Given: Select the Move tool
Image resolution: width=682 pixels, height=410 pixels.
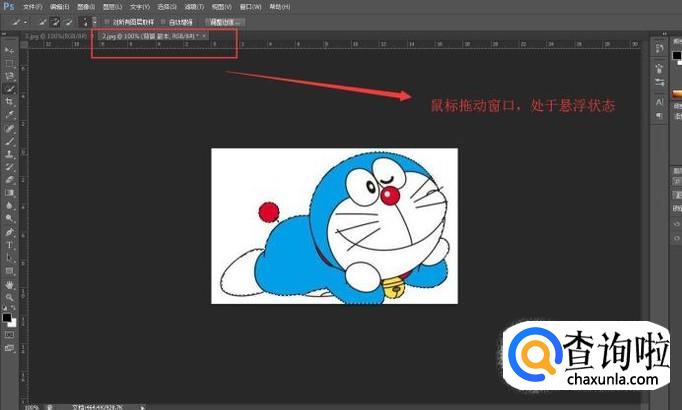Looking at the screenshot, I should coord(9,50).
